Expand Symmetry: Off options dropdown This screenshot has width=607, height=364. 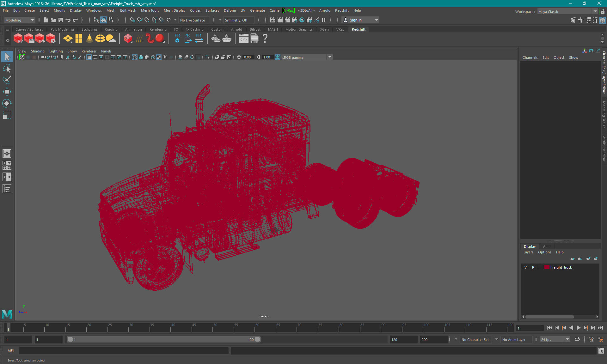(220, 20)
